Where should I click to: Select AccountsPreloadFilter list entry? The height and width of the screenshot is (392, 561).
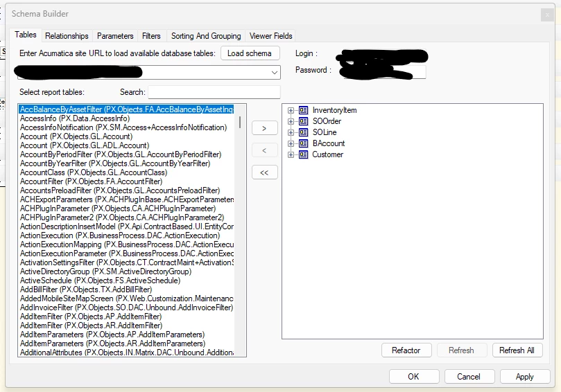coord(127,190)
